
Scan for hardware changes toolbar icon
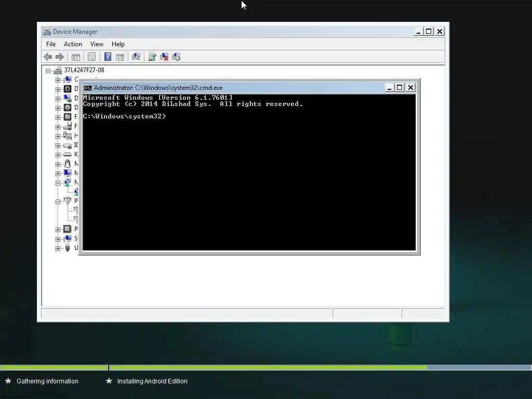136,57
